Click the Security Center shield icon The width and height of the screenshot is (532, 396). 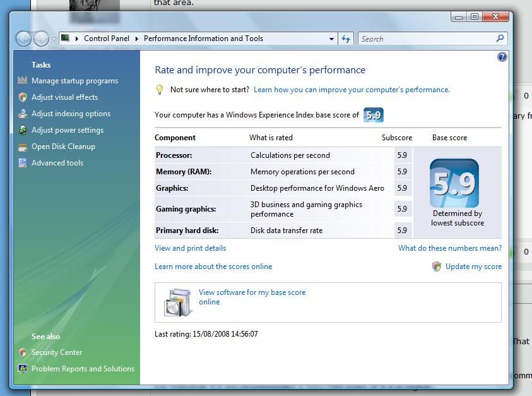pyautogui.click(x=23, y=352)
